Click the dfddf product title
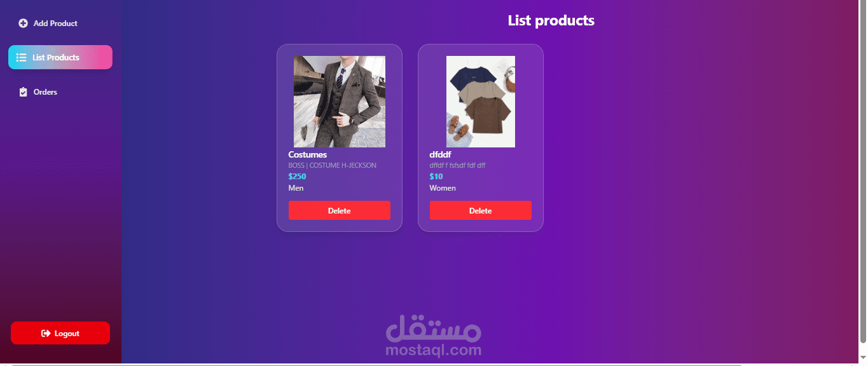Viewport: 868px width, 366px height. [440, 154]
